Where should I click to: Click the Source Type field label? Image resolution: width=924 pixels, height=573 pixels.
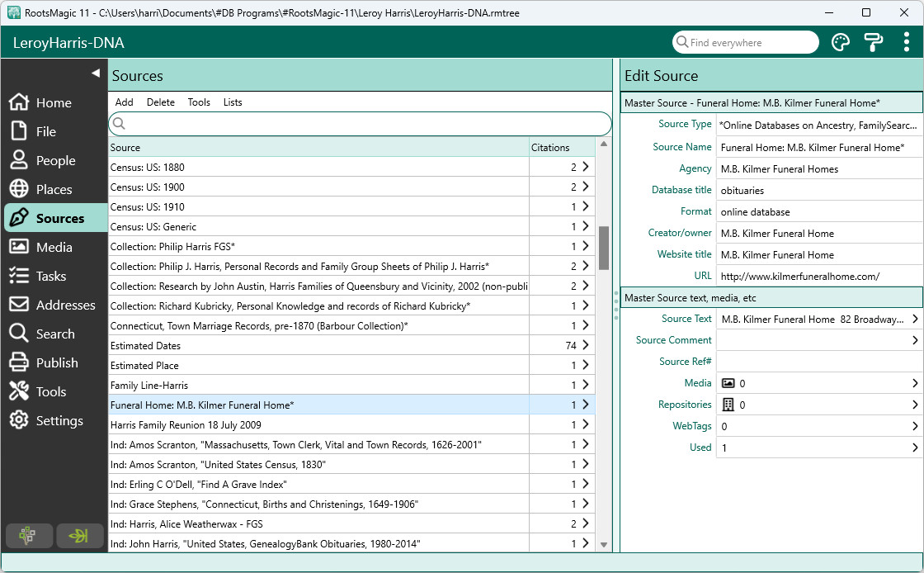tap(685, 125)
